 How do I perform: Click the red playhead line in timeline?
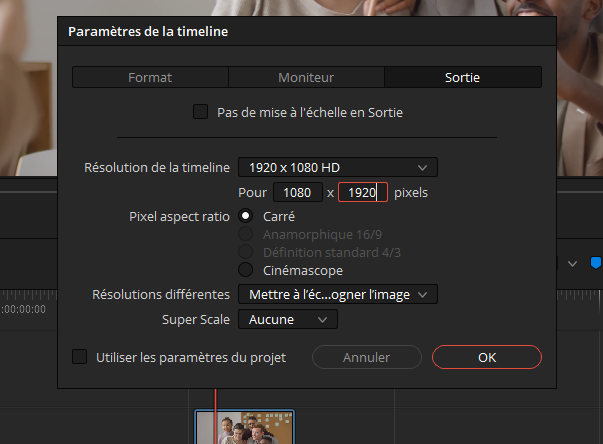click(x=215, y=398)
